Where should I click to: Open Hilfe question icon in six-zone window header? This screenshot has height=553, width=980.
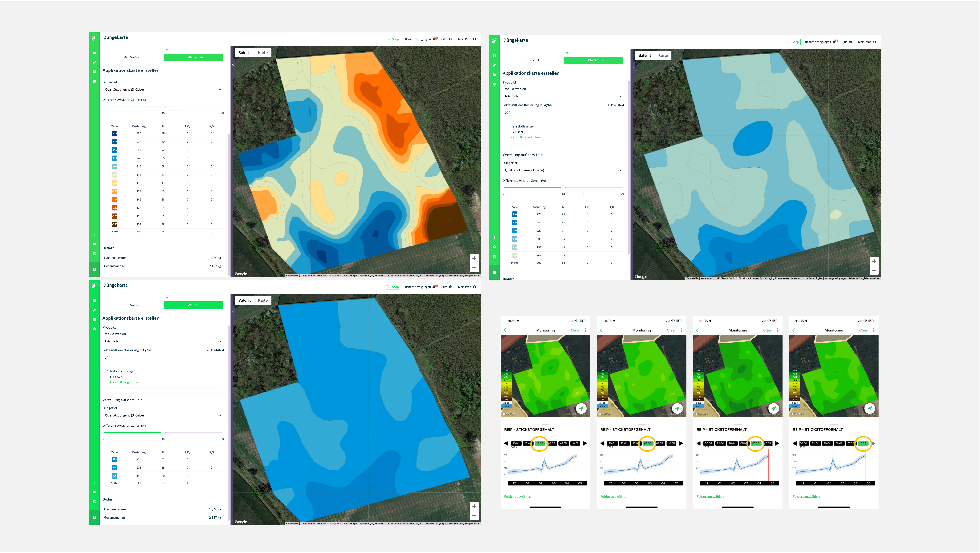(x=850, y=42)
